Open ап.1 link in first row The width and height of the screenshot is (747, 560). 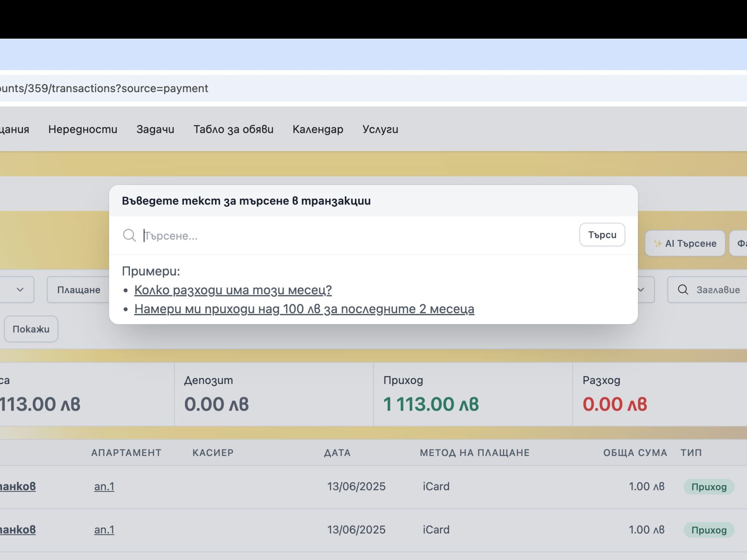click(104, 486)
